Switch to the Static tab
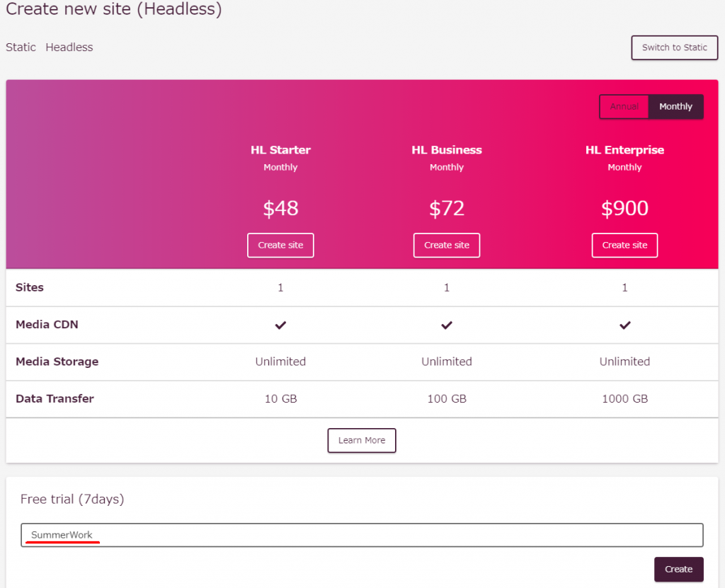 pyautogui.click(x=21, y=47)
